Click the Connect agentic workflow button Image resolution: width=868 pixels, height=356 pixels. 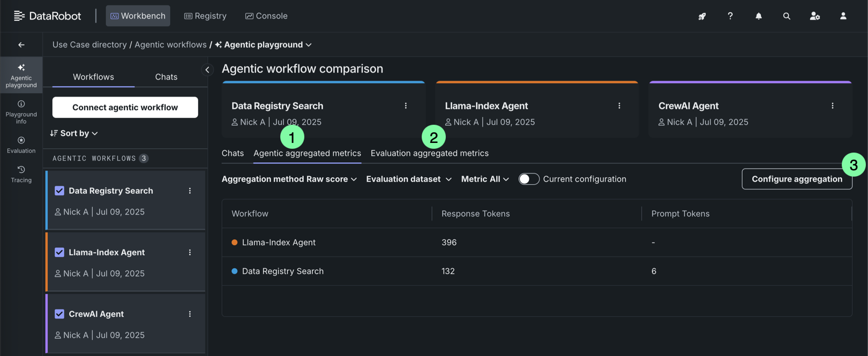(125, 108)
